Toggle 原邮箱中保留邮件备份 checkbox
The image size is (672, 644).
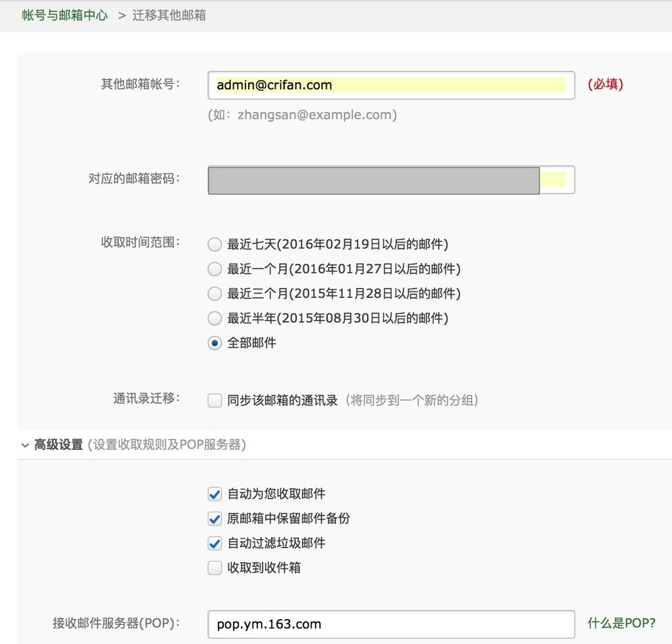[x=215, y=519]
